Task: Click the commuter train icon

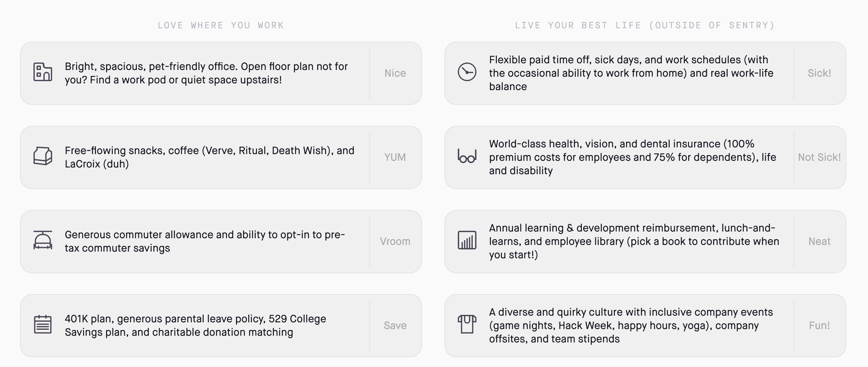Action: click(43, 240)
